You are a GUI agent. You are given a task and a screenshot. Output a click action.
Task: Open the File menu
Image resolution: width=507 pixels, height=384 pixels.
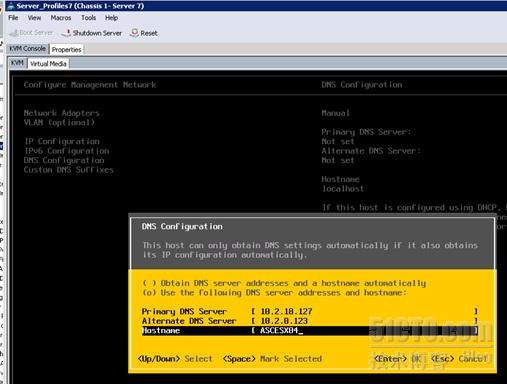click(x=13, y=18)
